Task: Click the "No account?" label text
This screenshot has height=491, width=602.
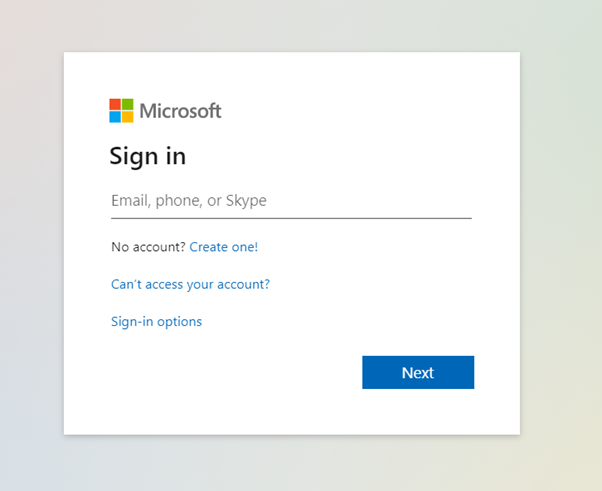Action: click(x=149, y=247)
